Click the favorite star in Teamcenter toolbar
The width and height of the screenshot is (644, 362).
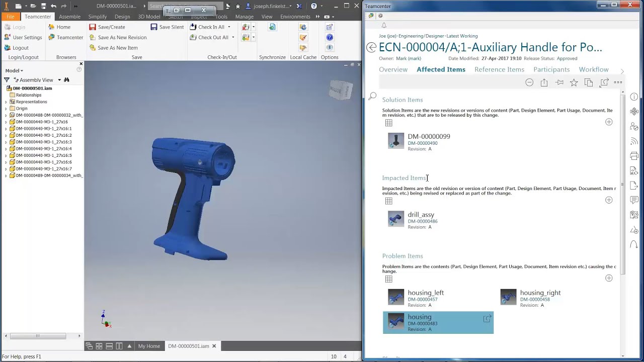coord(574,82)
